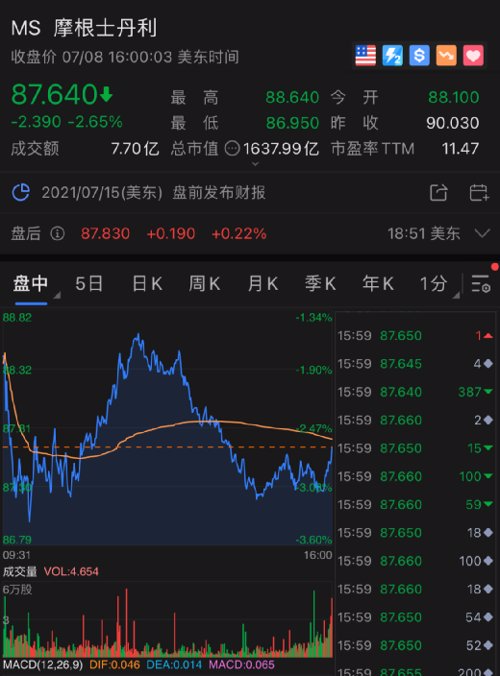Select the 周K chart tab

[x=204, y=284]
